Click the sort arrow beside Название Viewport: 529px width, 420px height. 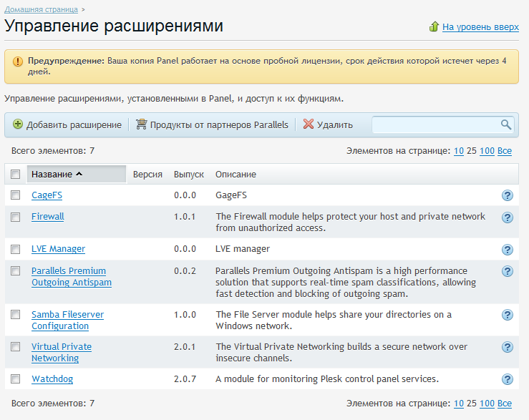(x=79, y=174)
